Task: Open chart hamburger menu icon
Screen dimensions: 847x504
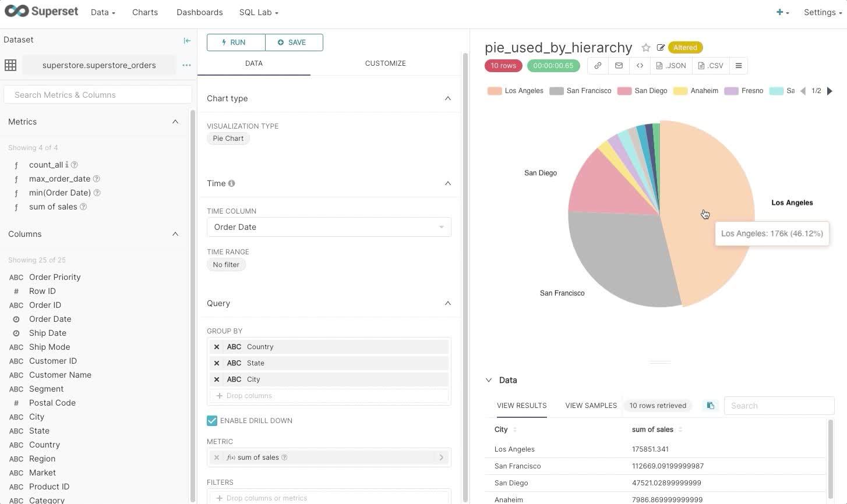Action: coord(739,66)
